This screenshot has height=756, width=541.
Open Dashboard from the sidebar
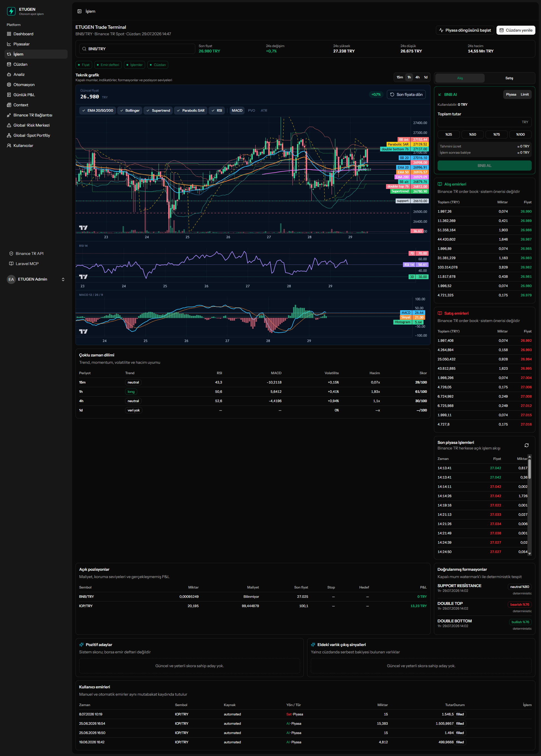[36, 34]
